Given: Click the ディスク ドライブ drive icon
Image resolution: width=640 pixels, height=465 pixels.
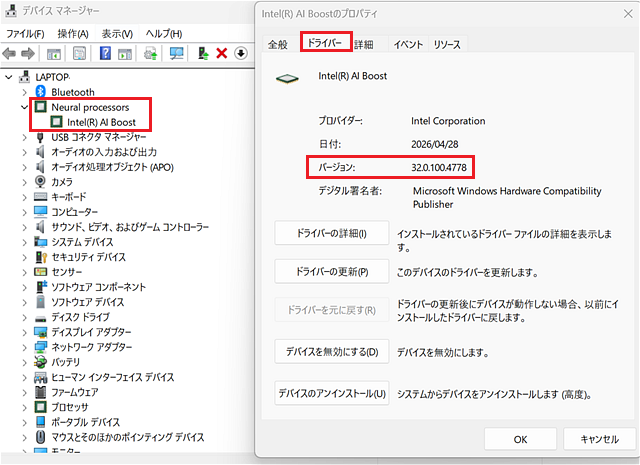Looking at the screenshot, I should [40, 318].
